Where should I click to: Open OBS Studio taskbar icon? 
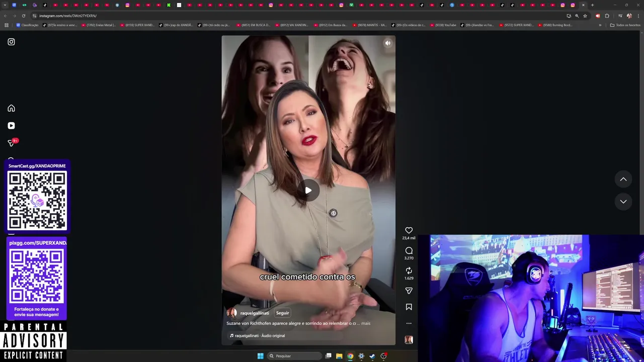click(x=383, y=356)
